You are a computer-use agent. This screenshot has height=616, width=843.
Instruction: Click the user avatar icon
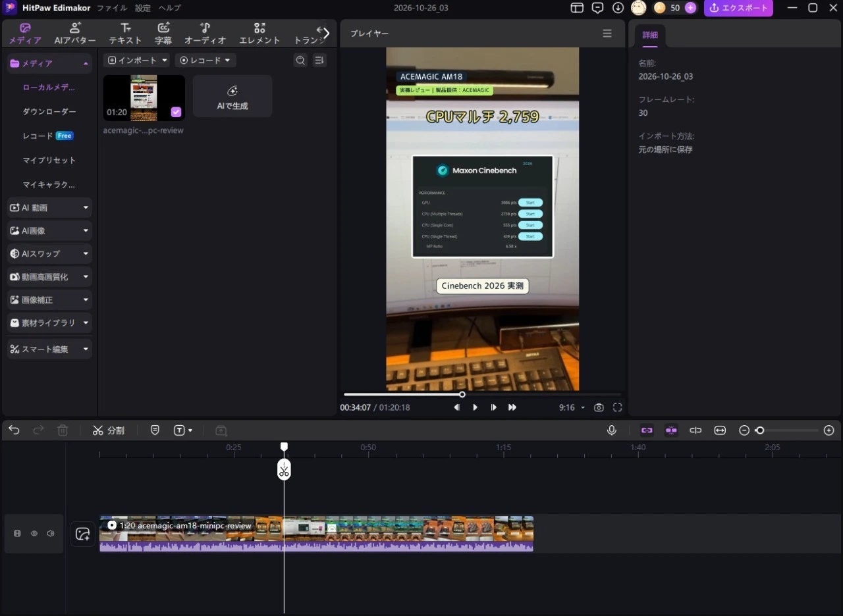638,8
